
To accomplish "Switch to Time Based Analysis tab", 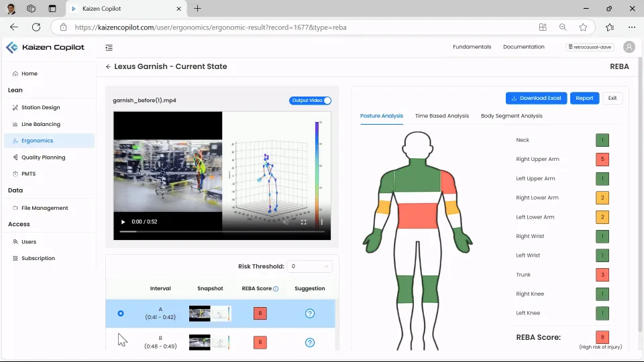I will tap(442, 116).
